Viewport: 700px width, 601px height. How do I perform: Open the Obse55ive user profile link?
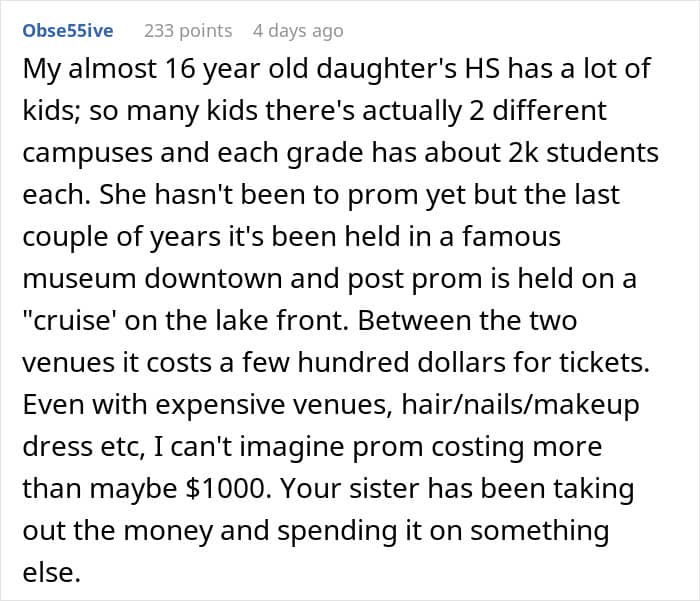coord(68,31)
